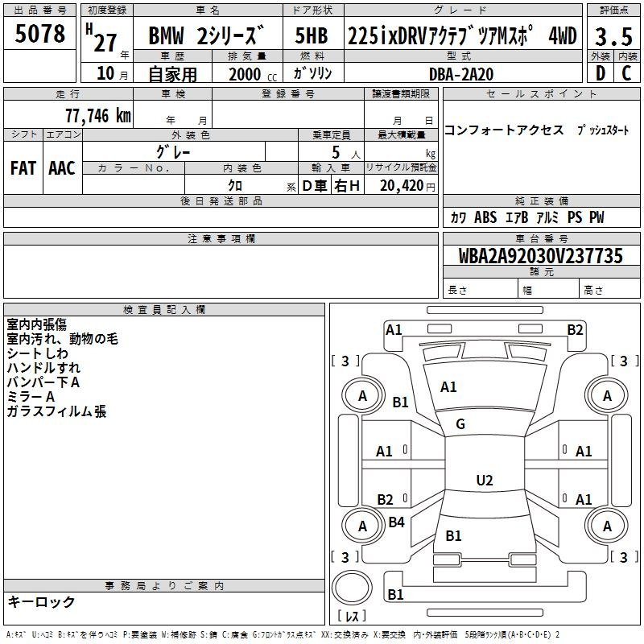Click the front-left wheel A marker
Viewport: 644px width, 644px height.
pos(363,396)
